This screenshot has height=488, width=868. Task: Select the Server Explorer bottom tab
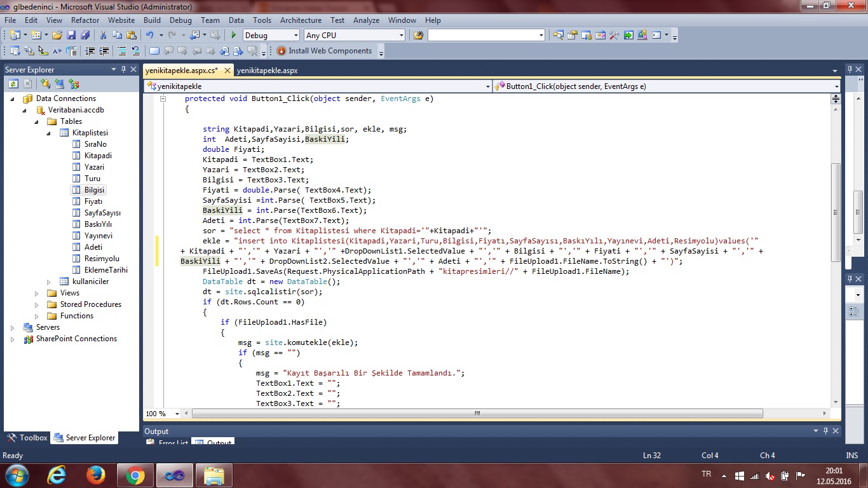point(85,438)
